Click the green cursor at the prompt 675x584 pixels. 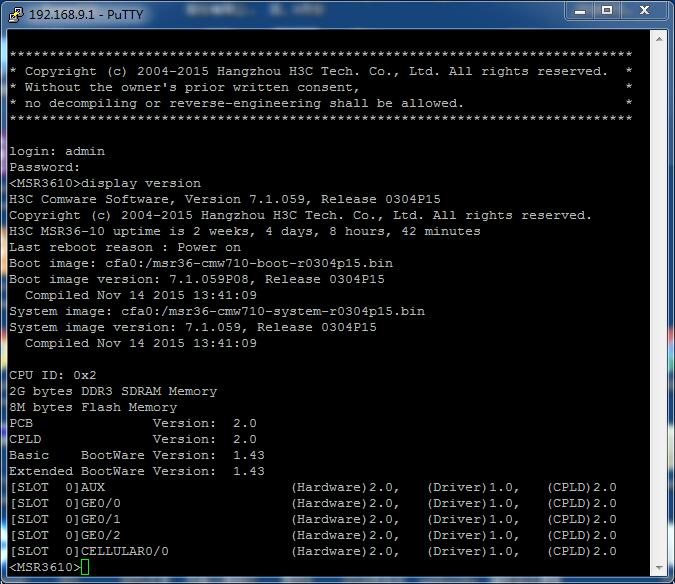85,567
